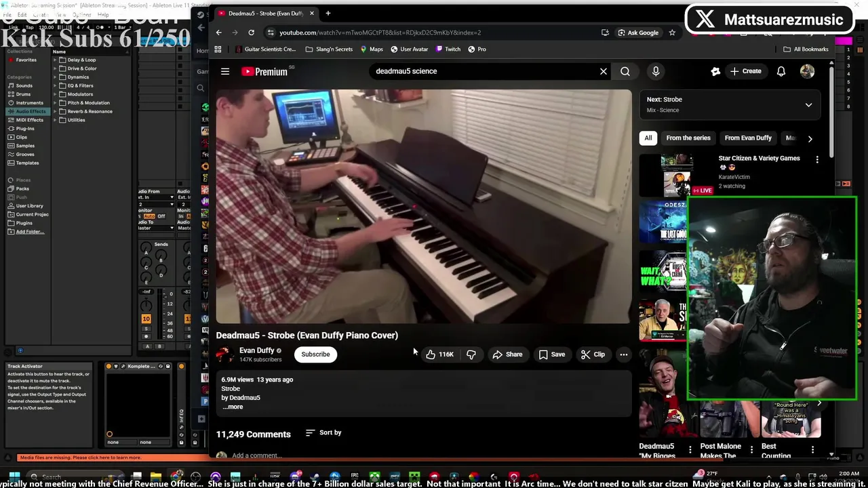
Task: Toggle Ableton track activator button 10
Action: [146, 319]
